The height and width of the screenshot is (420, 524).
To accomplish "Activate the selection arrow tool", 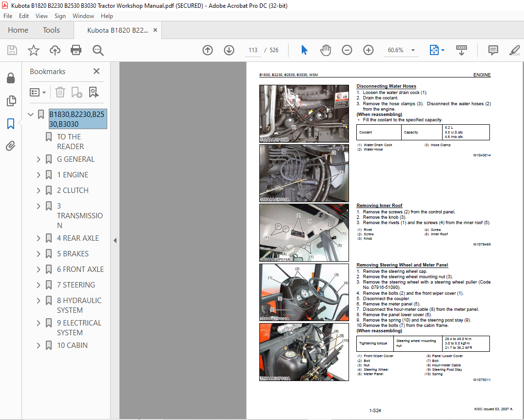I will click(304, 50).
